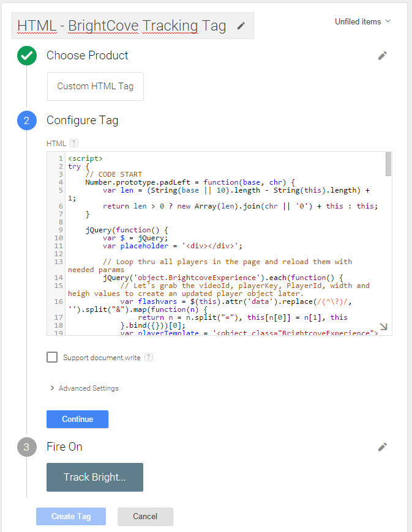Screen dimensions: 412x532
Task: Edit the tag name pencil icon
Action: click(241, 26)
